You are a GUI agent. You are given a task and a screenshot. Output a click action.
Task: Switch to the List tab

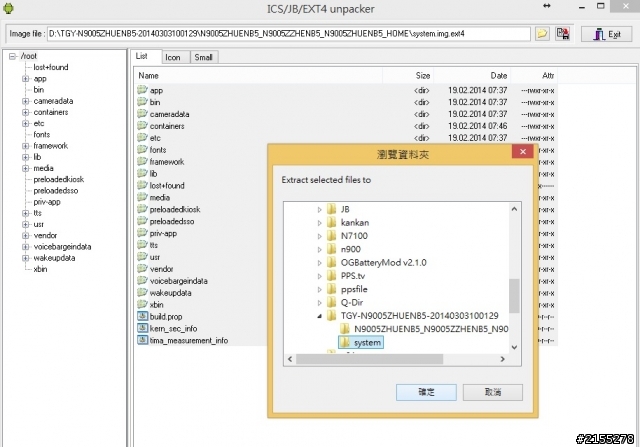tap(142, 56)
